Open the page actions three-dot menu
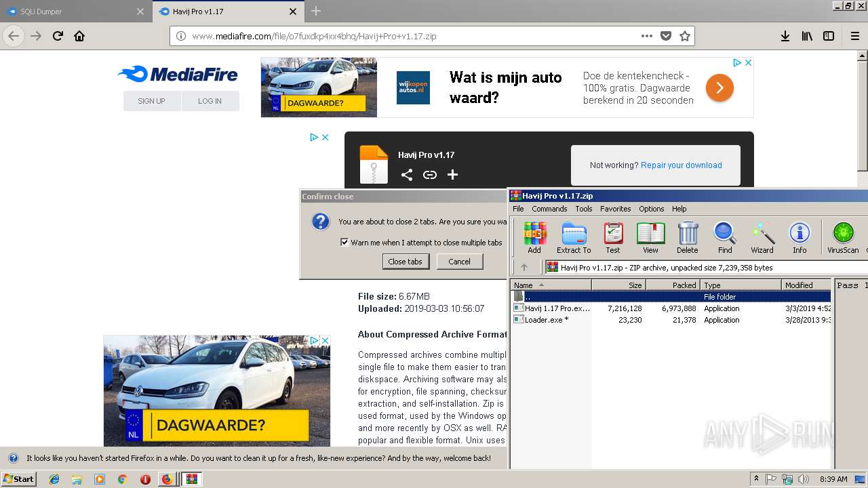Screen dimensions: 868x488 click(x=646, y=36)
